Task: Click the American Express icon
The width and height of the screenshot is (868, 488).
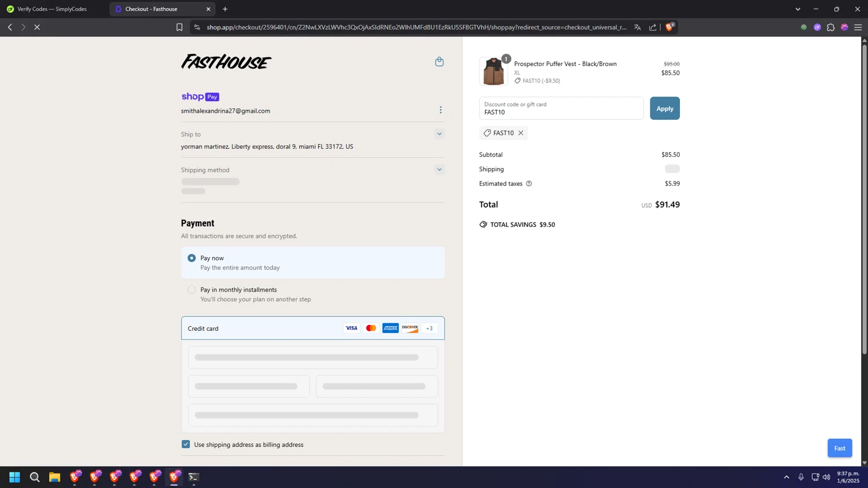Action: (x=391, y=328)
